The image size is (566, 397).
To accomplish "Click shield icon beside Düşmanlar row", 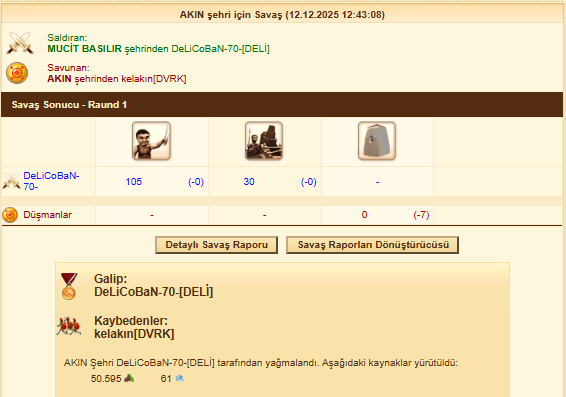I will tap(10, 215).
